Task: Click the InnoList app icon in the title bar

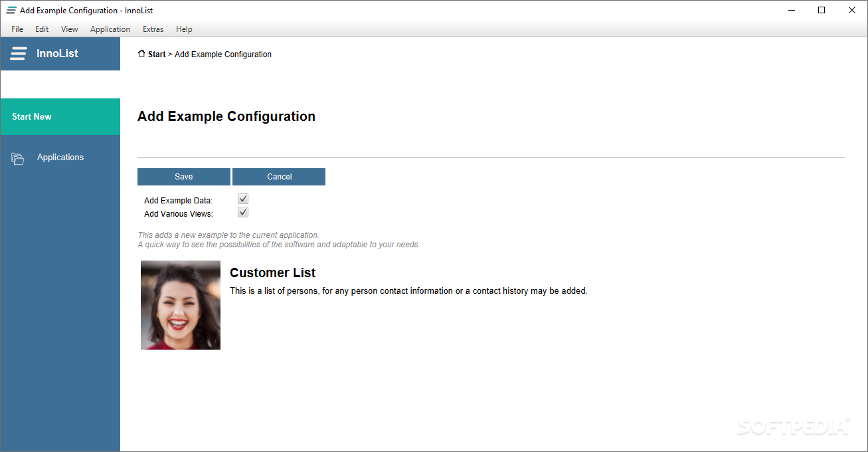Action: coord(11,10)
